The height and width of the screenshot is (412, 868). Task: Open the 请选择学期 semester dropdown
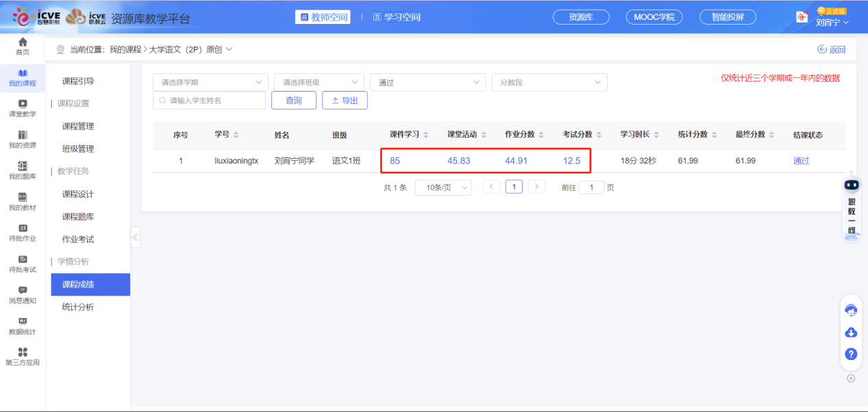[x=210, y=81]
